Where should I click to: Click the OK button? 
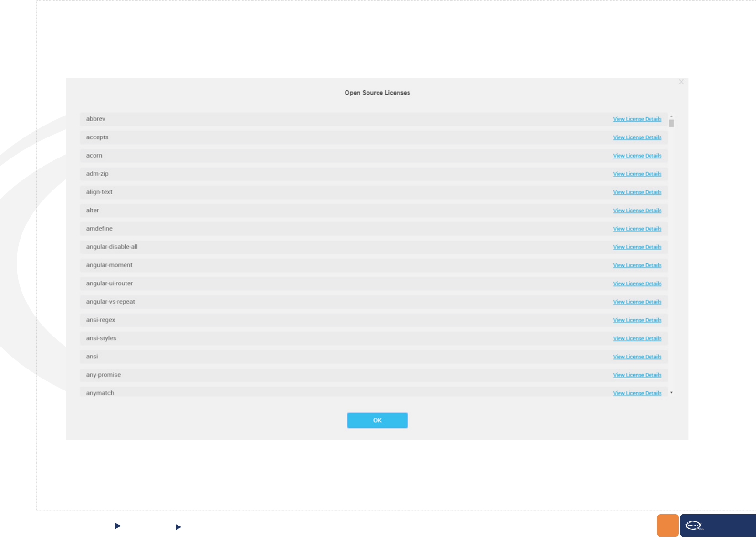pyautogui.click(x=377, y=420)
